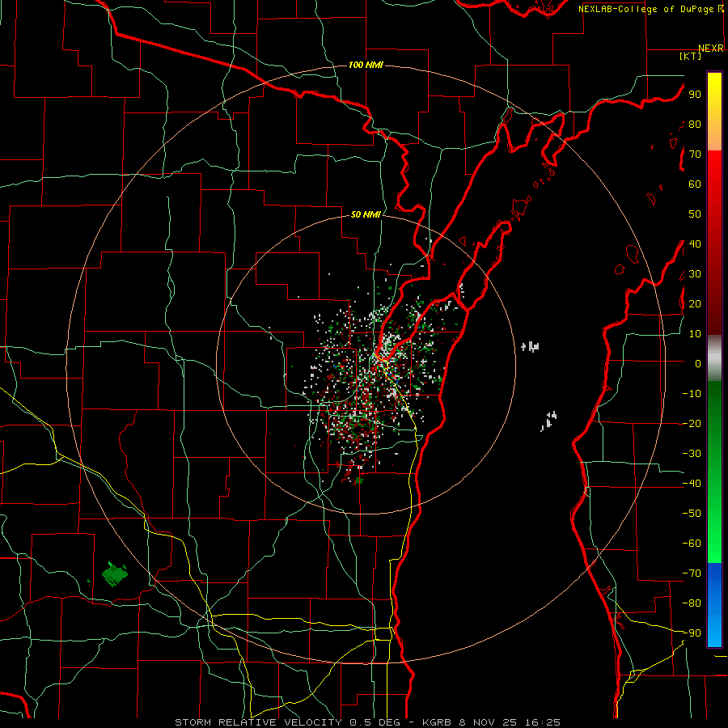
Task: Click the 8 NOV 25 date text
Action: pos(489,722)
